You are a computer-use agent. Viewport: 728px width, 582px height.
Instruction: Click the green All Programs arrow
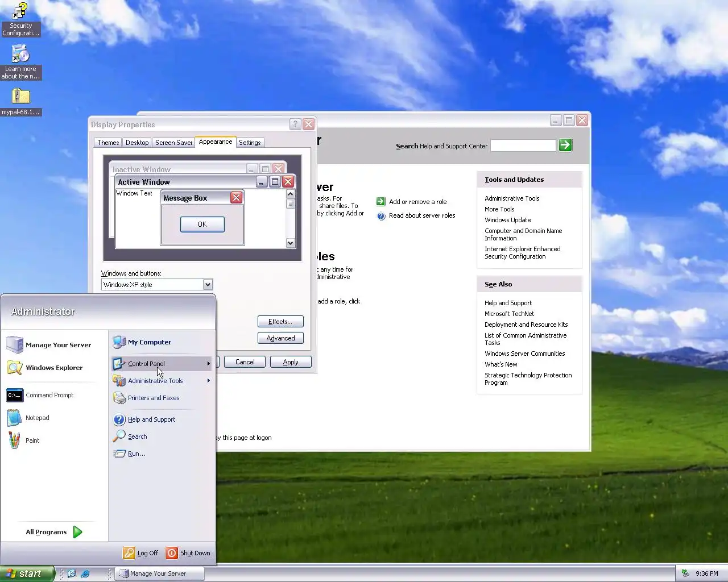coord(78,532)
